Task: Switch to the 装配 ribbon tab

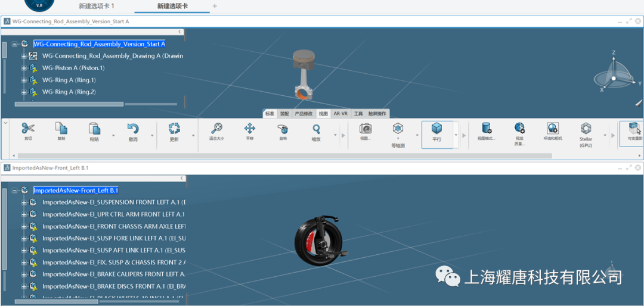Action: tap(284, 114)
